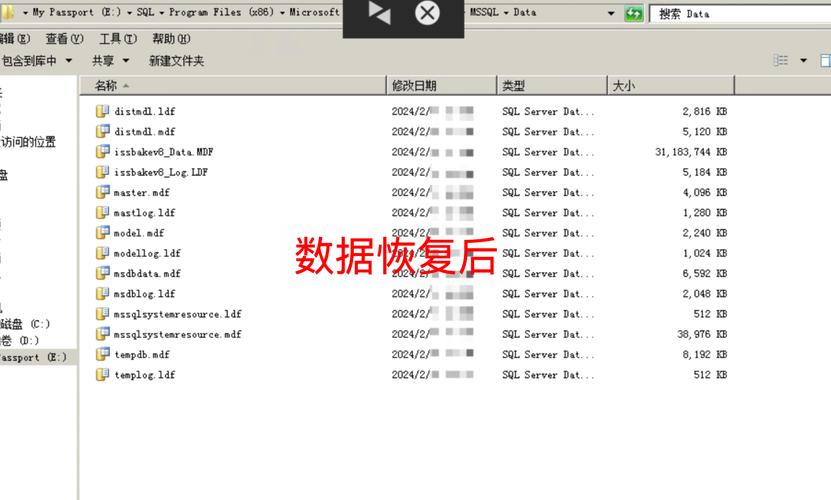Click the distmdl.mdf file icon
The width and height of the screenshot is (831, 500).
102,131
